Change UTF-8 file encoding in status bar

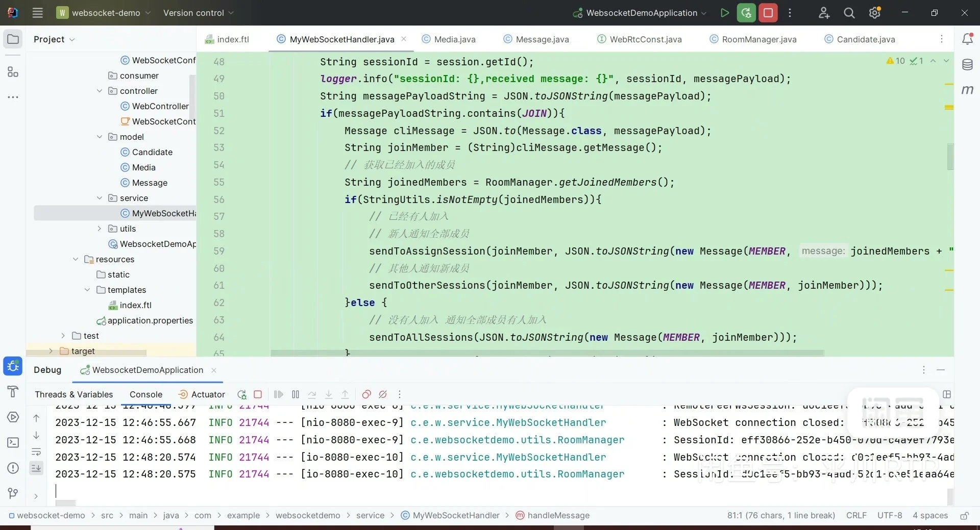click(x=890, y=516)
